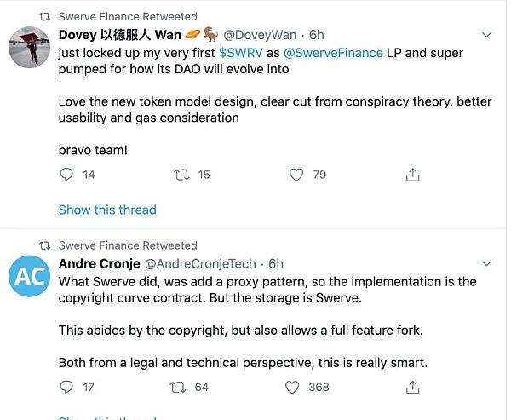This screenshot has width=511, height=420.
Task: Open Dovey Wan's display name
Action: point(119,35)
